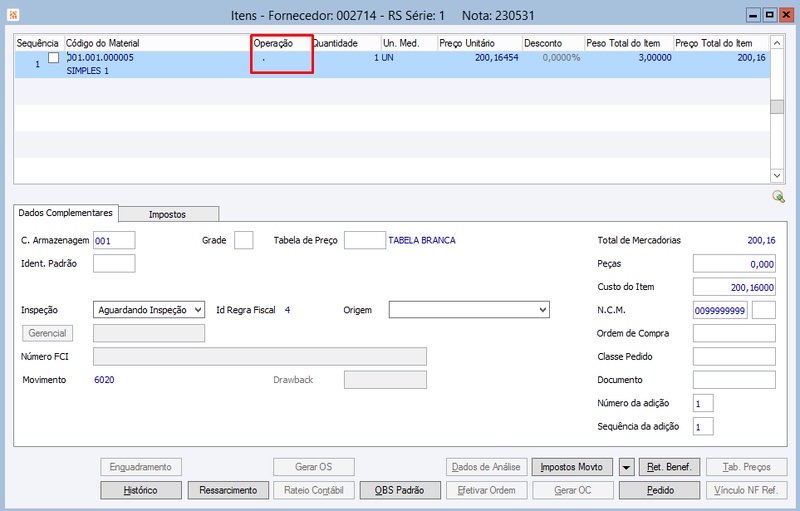Click the Classe Pedido field

734,356
